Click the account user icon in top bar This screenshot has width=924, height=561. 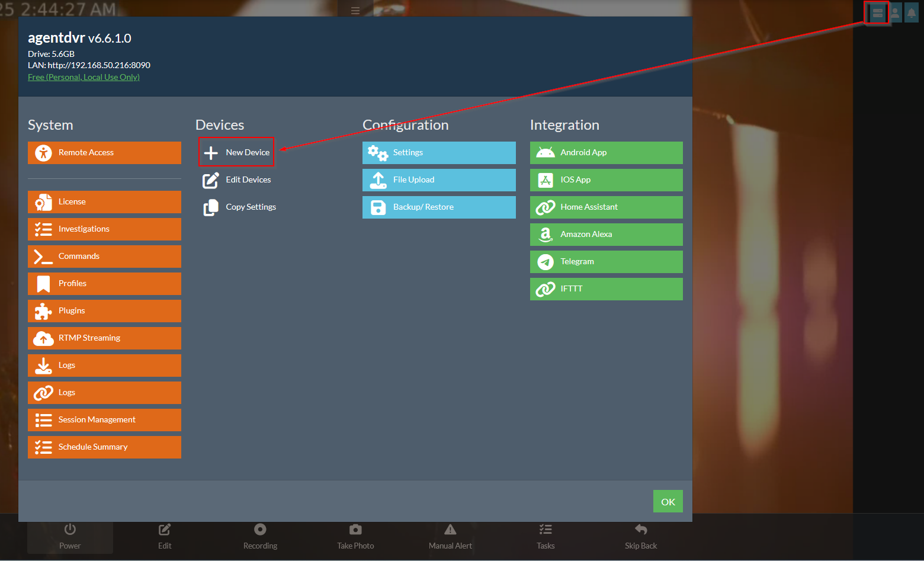[x=895, y=12]
